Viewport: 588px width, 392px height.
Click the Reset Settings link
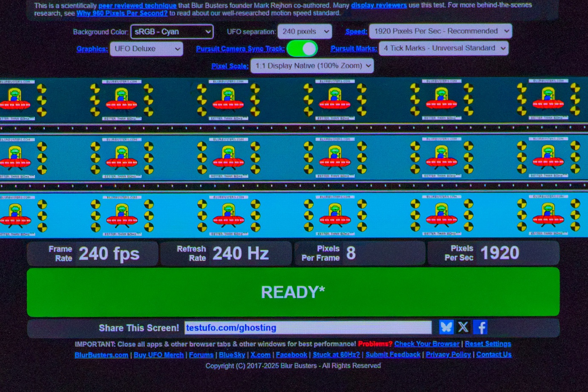[x=488, y=344]
